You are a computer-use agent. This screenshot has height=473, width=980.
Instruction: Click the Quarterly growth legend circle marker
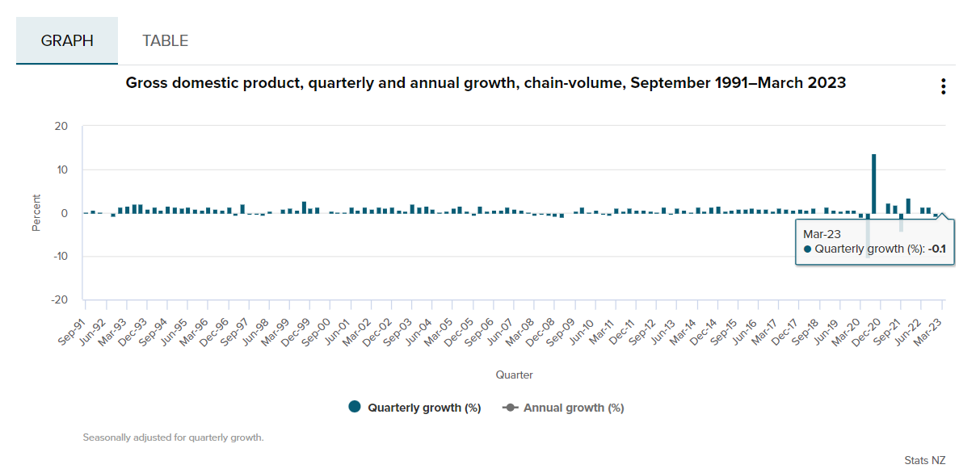pyautogui.click(x=355, y=407)
